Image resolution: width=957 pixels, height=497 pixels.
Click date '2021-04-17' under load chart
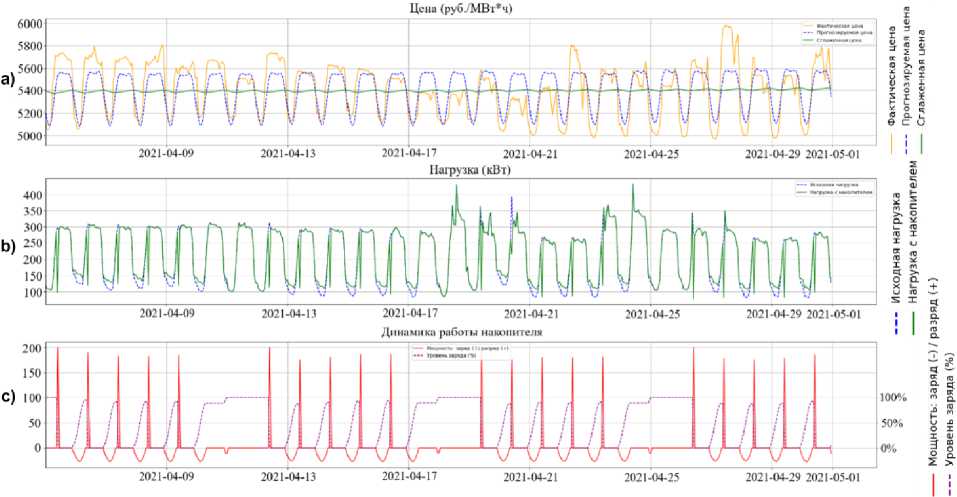tap(409, 314)
